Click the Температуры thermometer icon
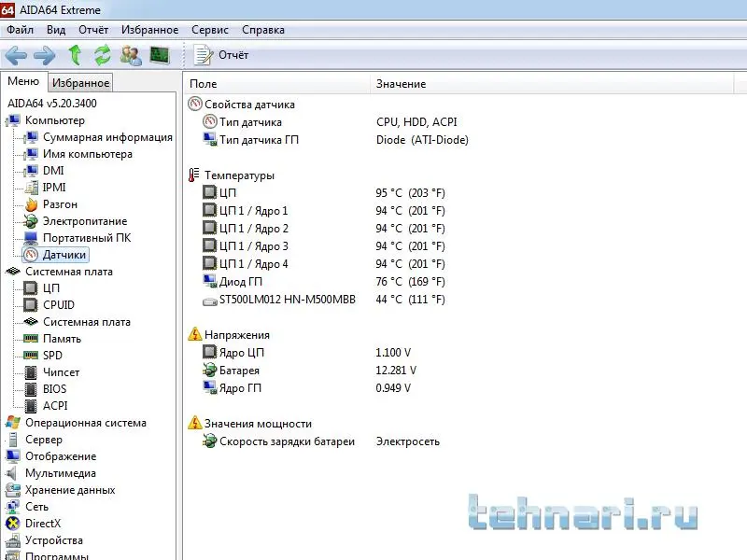The height and width of the screenshot is (560, 747). pos(193,175)
